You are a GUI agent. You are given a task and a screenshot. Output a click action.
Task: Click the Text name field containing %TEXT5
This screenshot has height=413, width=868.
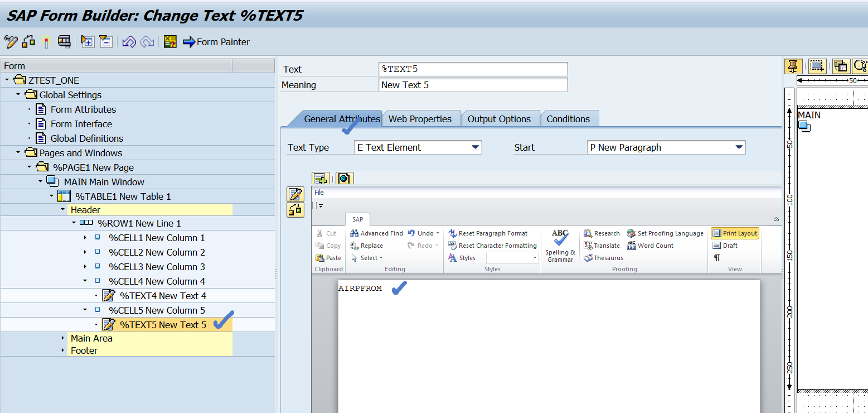click(473, 69)
